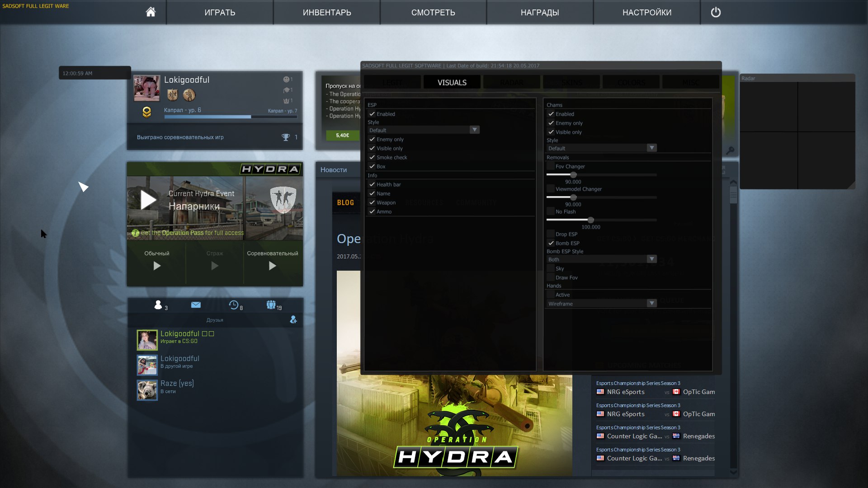Click the add friend icon
This screenshot has width=868, height=488.
tap(293, 320)
